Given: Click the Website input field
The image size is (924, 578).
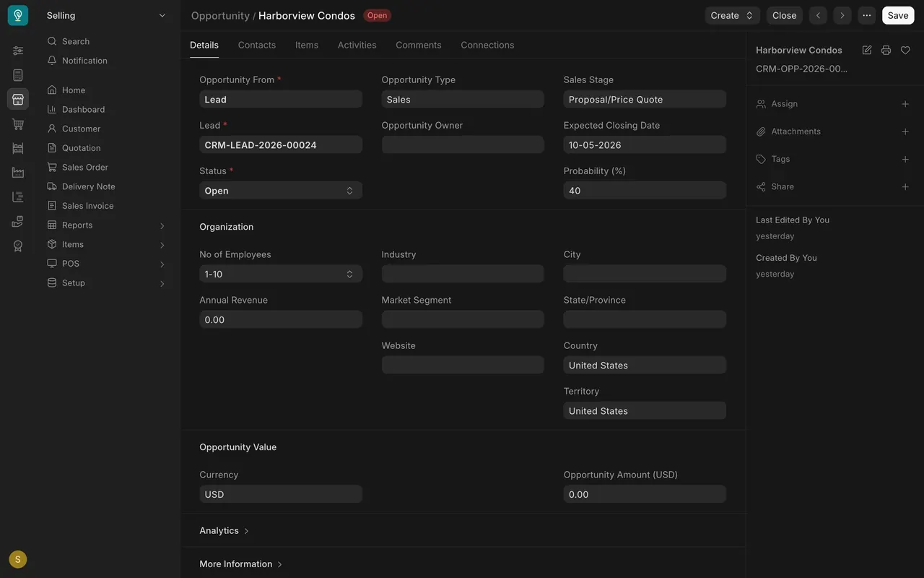Looking at the screenshot, I should pos(463,365).
